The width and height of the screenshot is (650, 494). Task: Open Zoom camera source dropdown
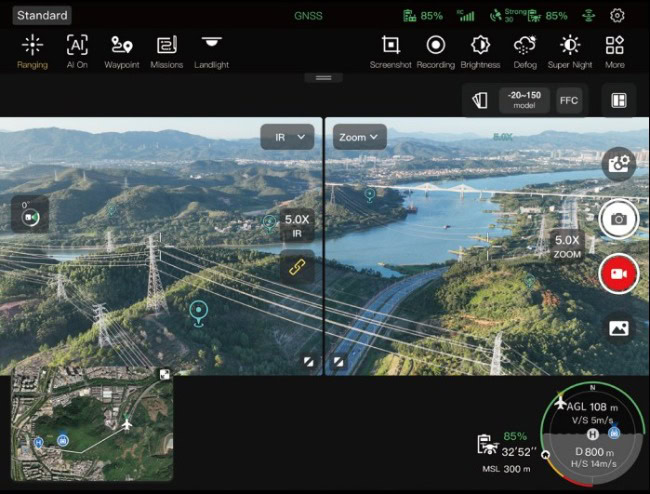(x=360, y=137)
